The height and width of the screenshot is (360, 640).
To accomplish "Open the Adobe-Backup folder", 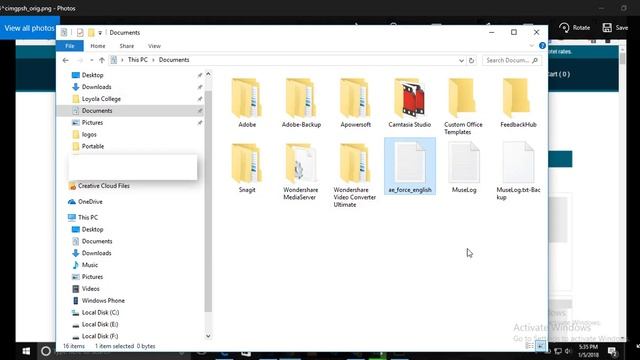I will (301, 103).
